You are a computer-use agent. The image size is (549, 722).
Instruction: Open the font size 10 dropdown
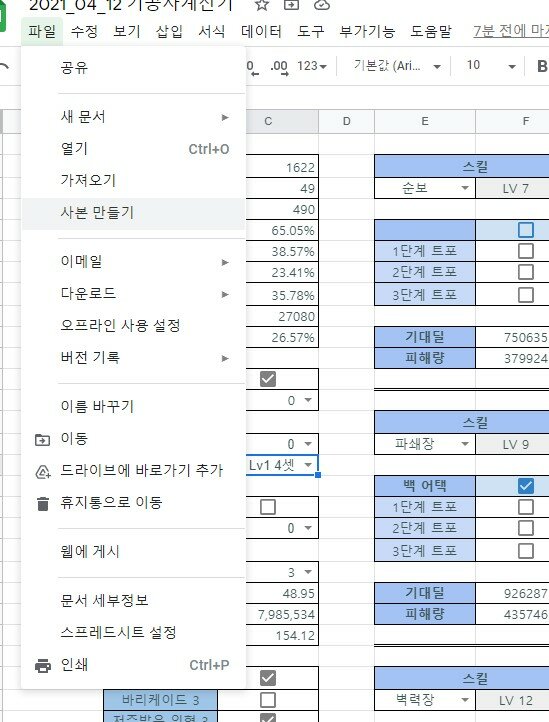[512, 67]
